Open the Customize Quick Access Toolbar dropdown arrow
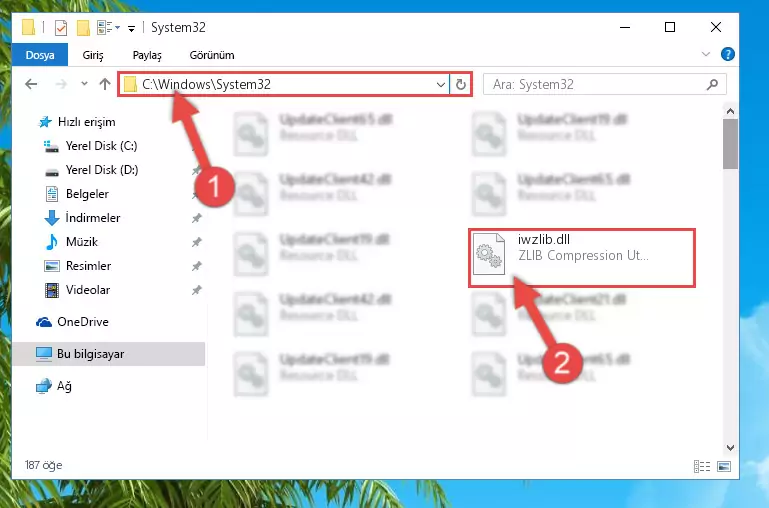 point(131,28)
